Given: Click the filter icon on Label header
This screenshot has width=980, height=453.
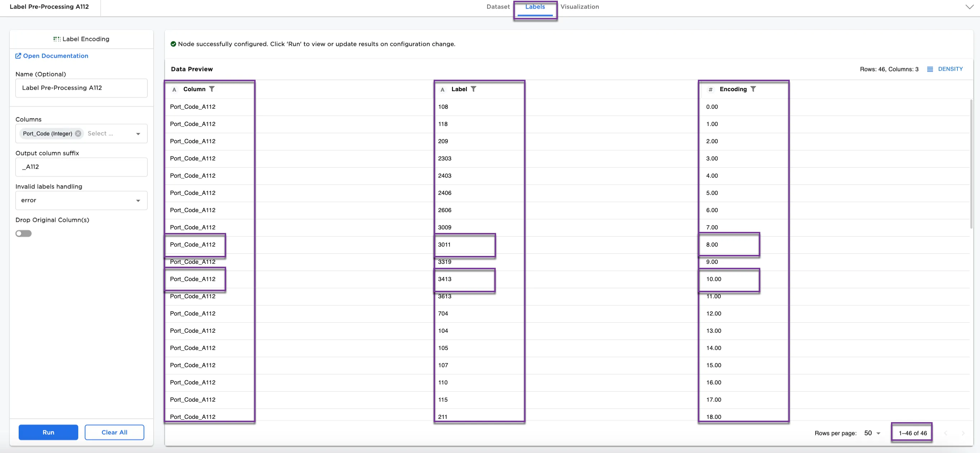Looking at the screenshot, I should click(x=473, y=89).
